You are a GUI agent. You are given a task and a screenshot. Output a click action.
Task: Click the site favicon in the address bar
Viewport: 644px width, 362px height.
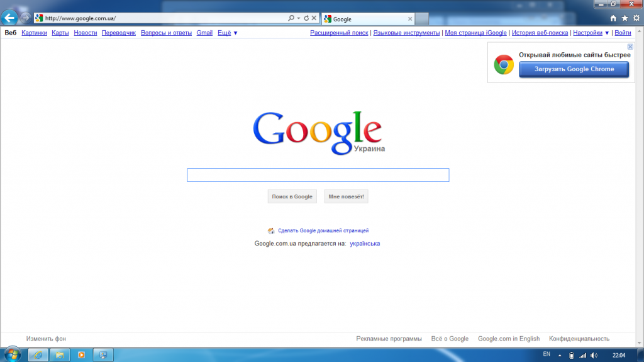(39, 18)
